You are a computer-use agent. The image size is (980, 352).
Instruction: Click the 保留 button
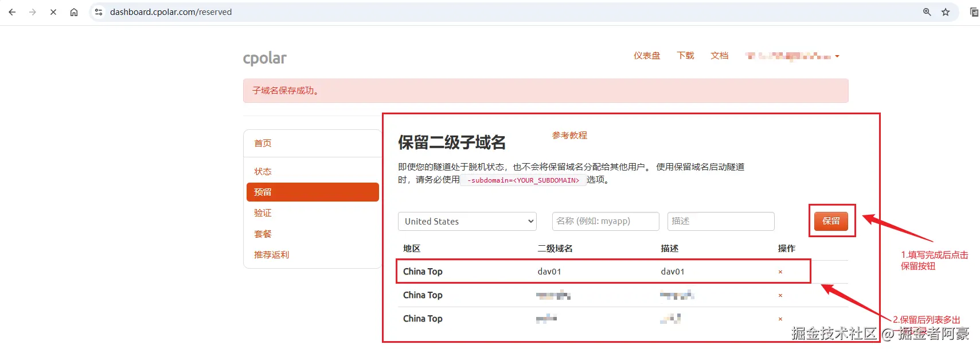pos(831,221)
